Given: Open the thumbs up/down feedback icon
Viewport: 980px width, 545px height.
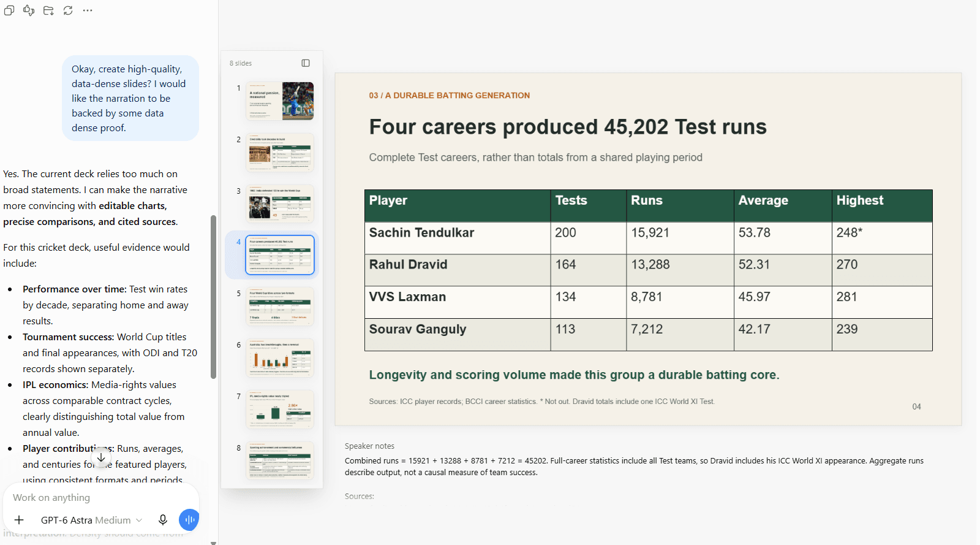Looking at the screenshot, I should pyautogui.click(x=29, y=10).
